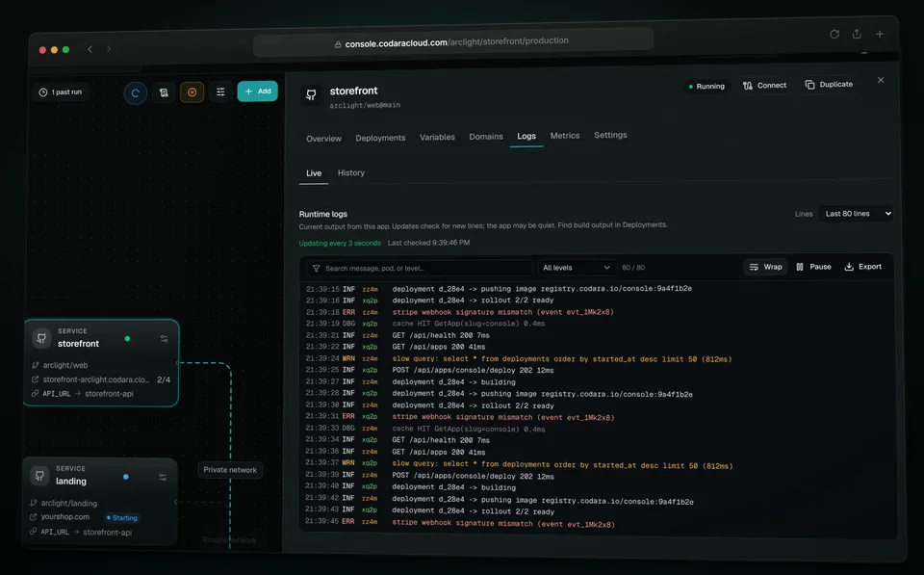Screen dimensions: 924x575
Task: Click the Duplicate button
Action: tap(829, 85)
